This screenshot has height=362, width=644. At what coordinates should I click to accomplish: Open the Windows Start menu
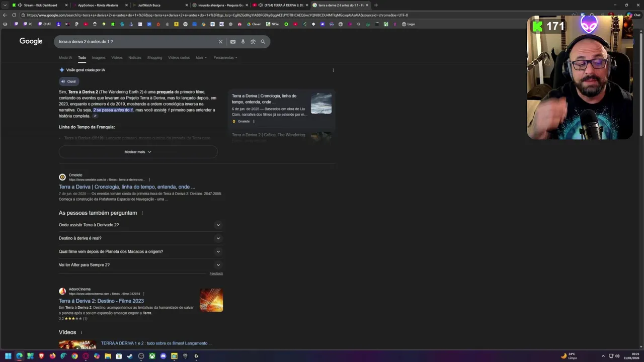tap(8, 356)
